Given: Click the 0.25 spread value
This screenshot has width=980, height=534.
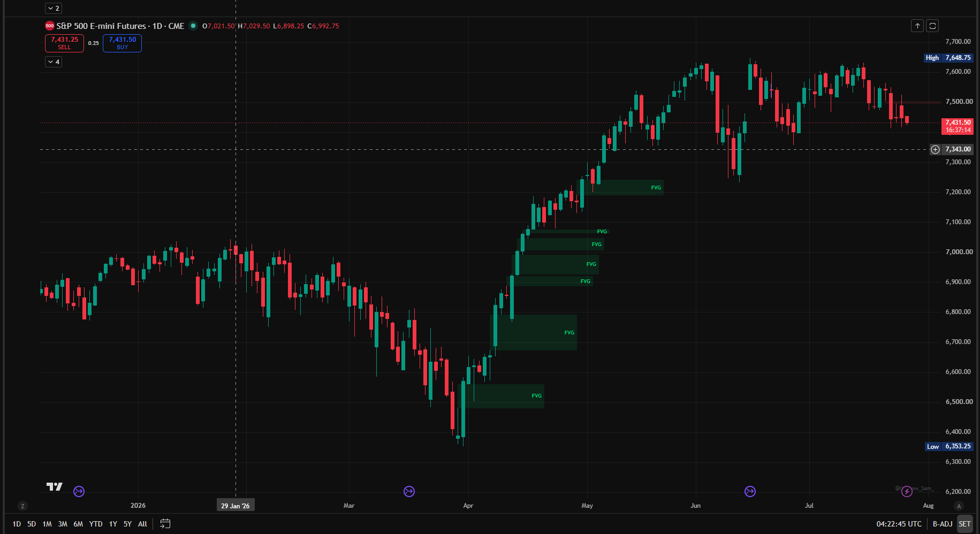Looking at the screenshot, I should click(94, 43).
